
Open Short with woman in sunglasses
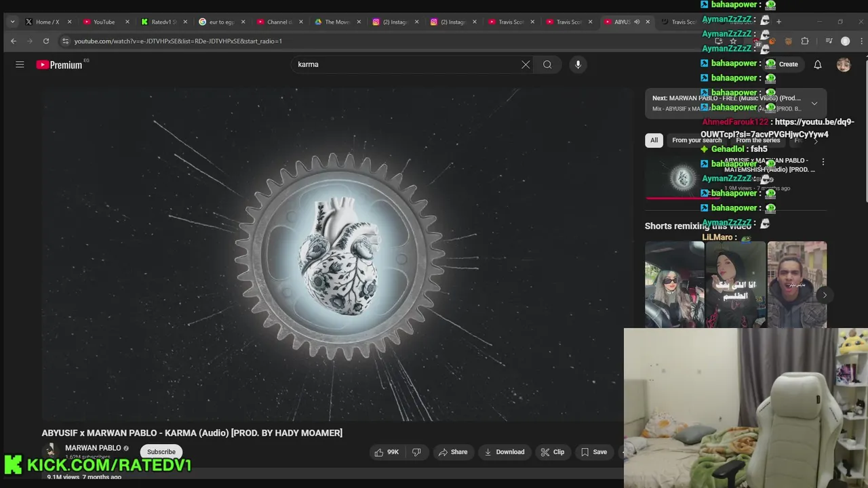[x=675, y=285]
